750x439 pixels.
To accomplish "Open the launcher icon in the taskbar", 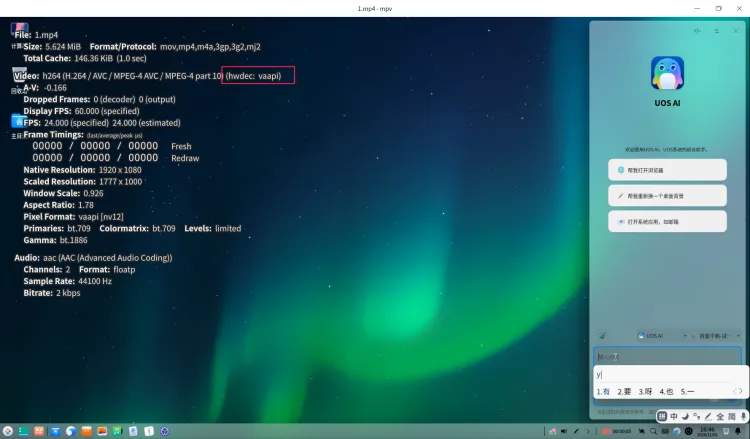I will 8,431.
